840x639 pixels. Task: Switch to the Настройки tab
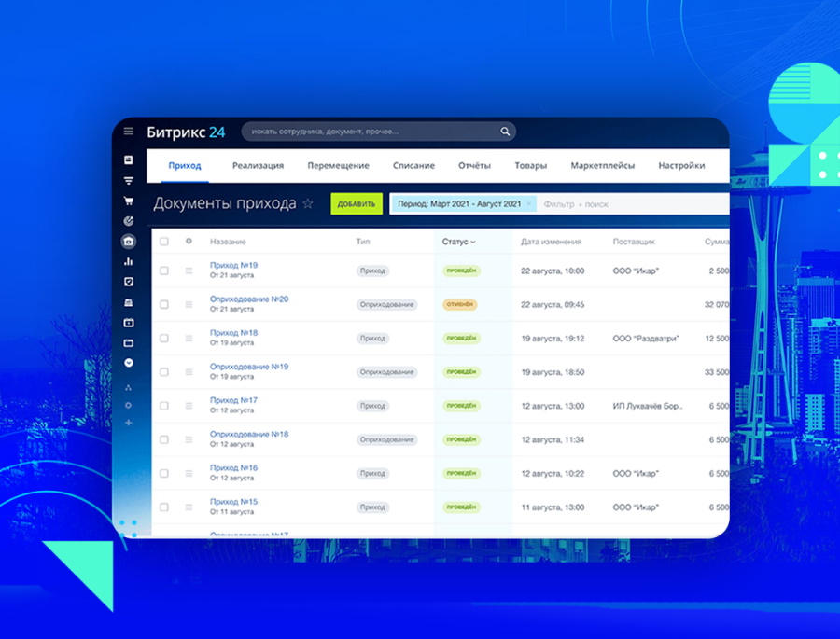pyautogui.click(x=681, y=165)
